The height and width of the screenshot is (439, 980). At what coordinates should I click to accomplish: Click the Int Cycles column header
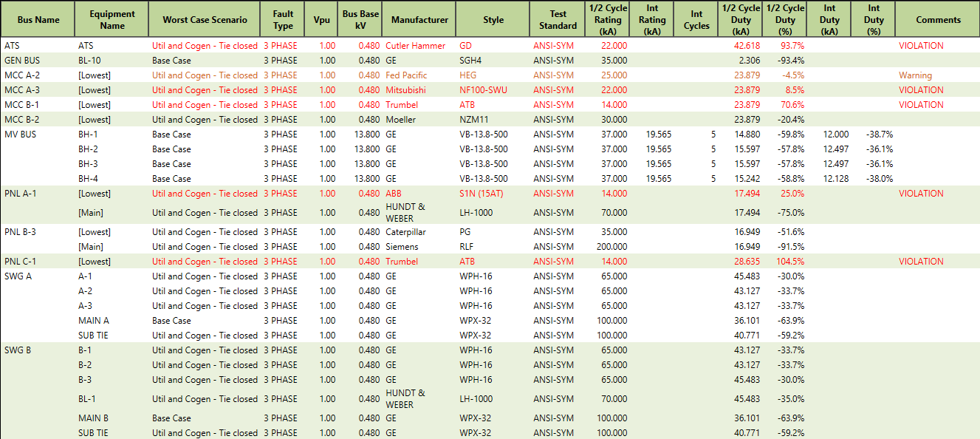(696, 20)
